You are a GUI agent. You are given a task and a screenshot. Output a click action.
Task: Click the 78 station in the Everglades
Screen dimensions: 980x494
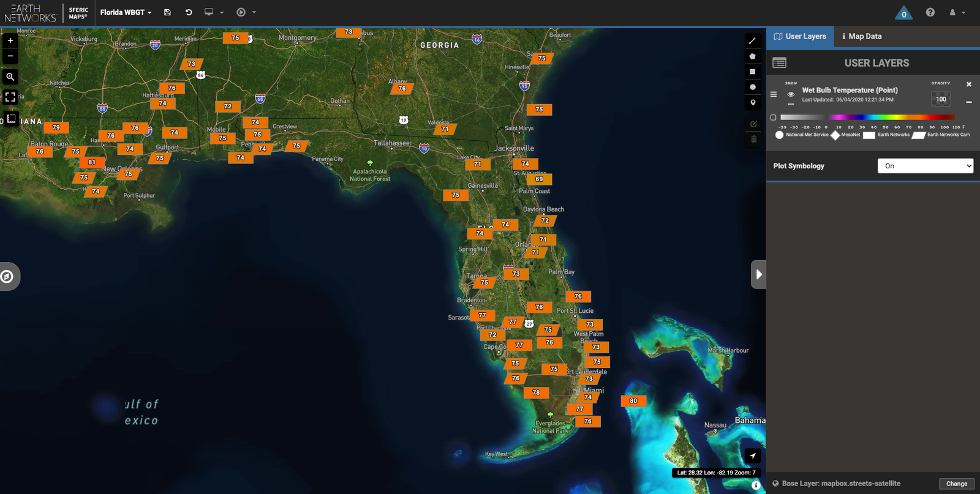pyautogui.click(x=536, y=392)
